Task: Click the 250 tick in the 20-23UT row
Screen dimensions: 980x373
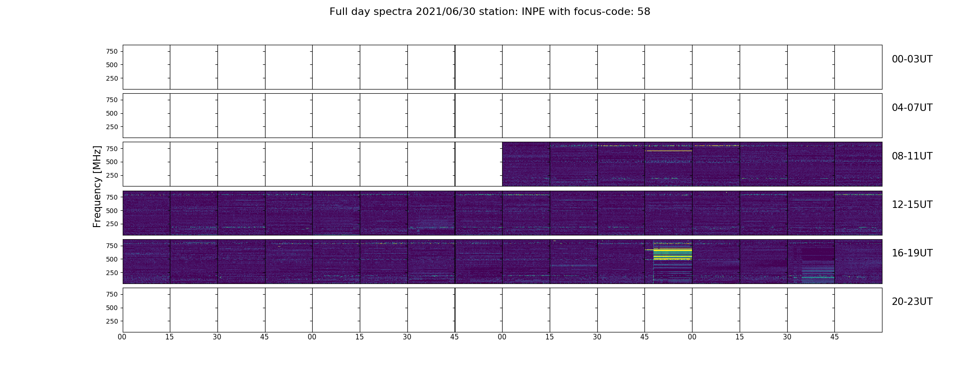Action: (x=112, y=321)
